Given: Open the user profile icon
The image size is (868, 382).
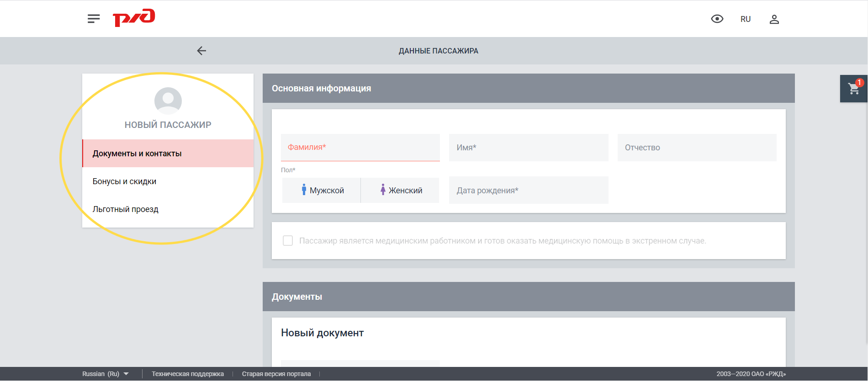Looking at the screenshot, I should pyautogui.click(x=774, y=19).
